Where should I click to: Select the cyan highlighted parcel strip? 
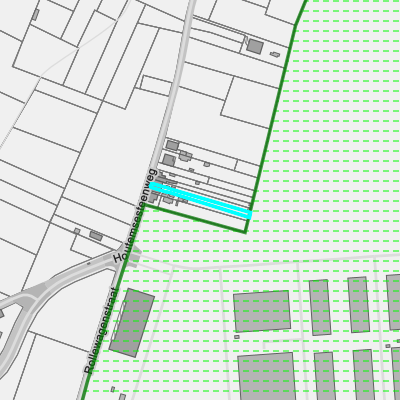[x=200, y=200]
